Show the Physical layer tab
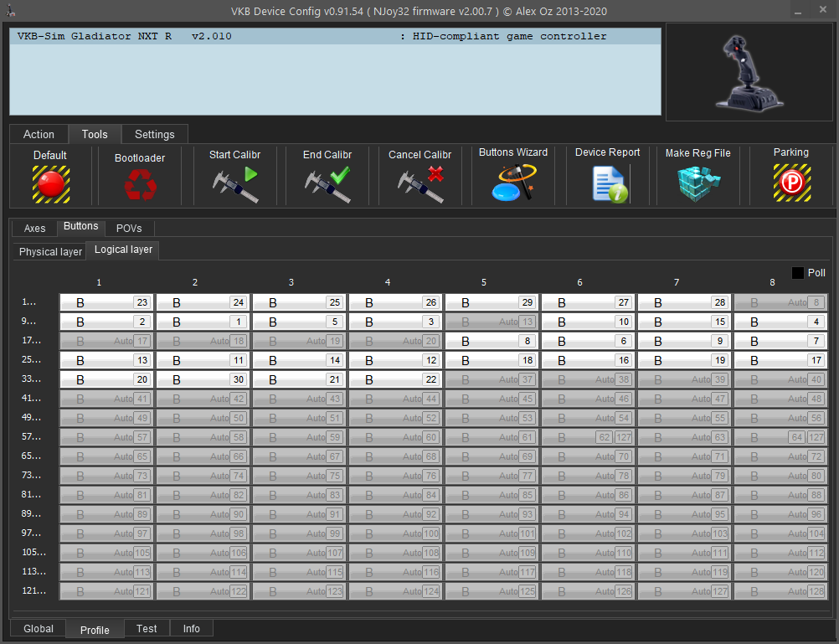 point(50,251)
